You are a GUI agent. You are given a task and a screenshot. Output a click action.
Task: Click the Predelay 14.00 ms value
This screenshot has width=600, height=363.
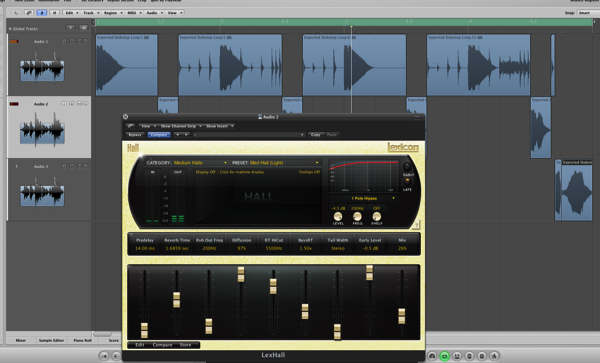[x=145, y=248]
